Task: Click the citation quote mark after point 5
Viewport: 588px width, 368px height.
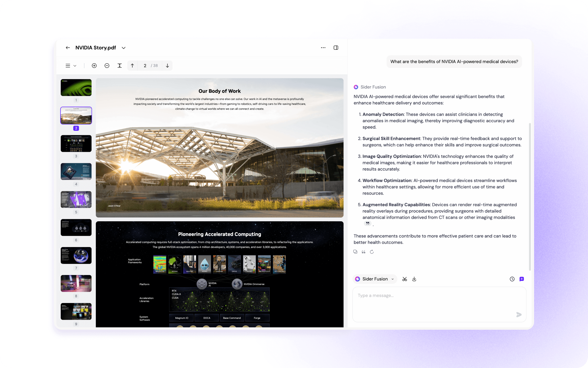Action: pyautogui.click(x=367, y=223)
